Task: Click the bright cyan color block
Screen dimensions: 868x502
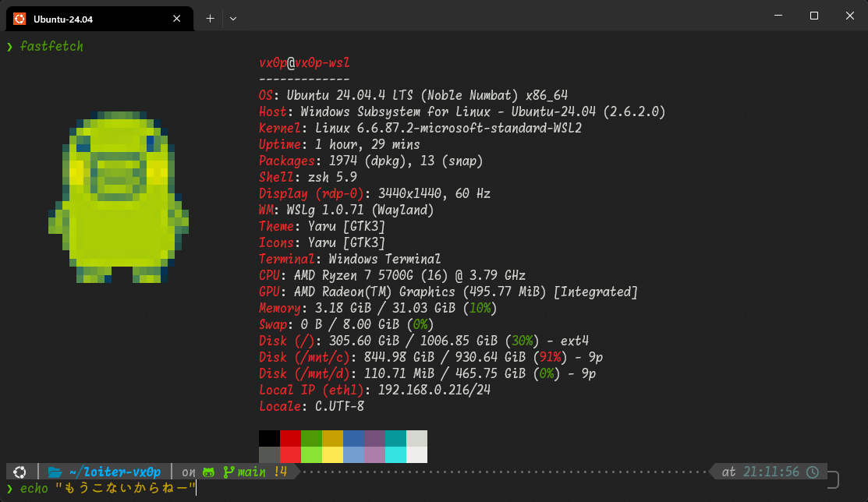Action: pyautogui.click(x=396, y=455)
